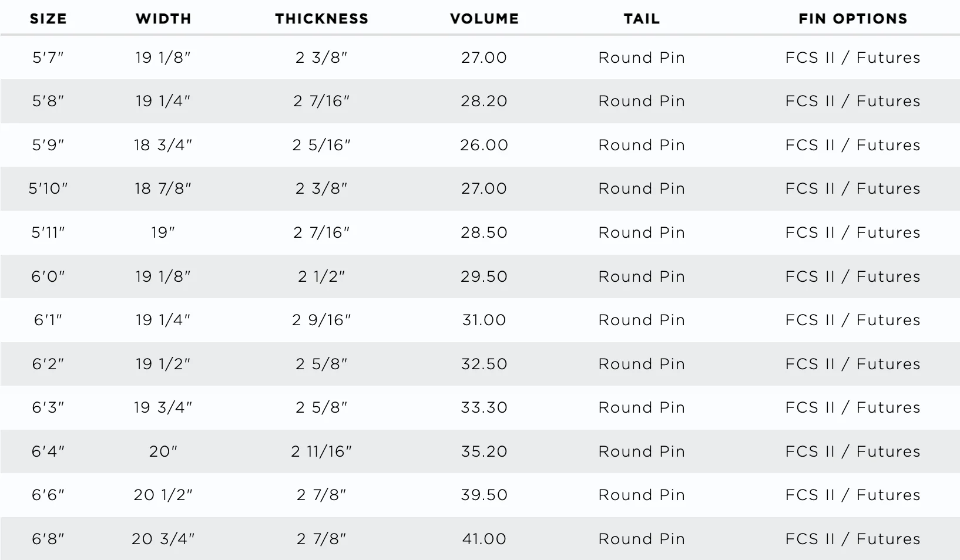Click the 2 9/16" thickness value
960x560 pixels.
(321, 320)
